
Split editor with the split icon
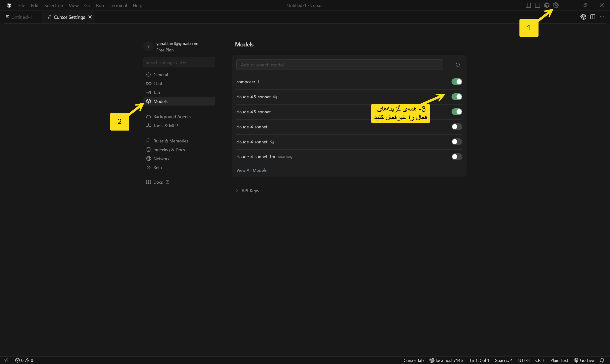(593, 17)
